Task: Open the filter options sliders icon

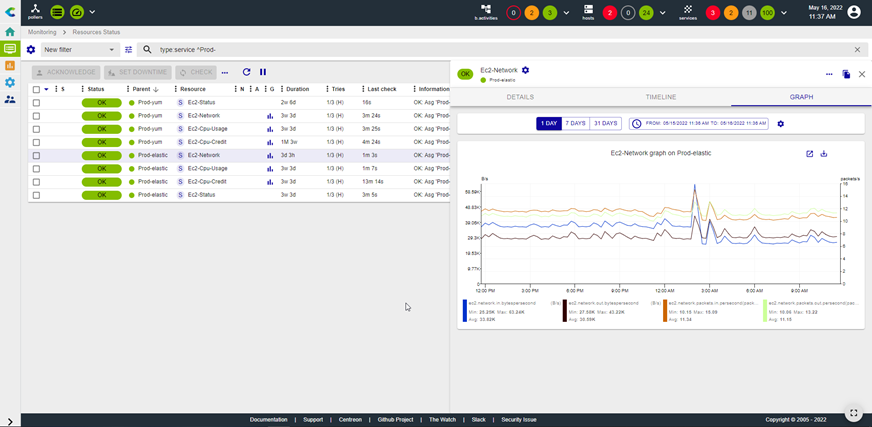Action: tap(128, 49)
